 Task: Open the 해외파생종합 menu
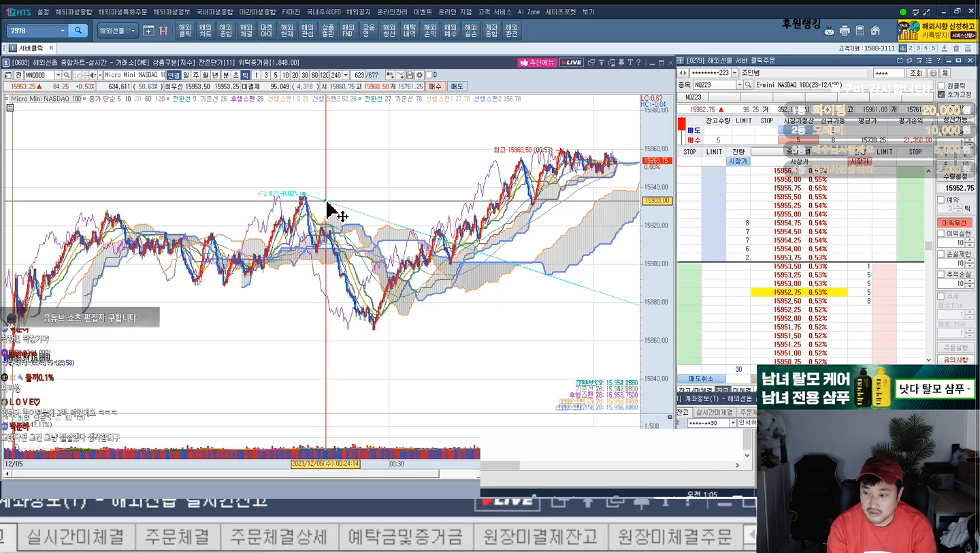(73, 12)
